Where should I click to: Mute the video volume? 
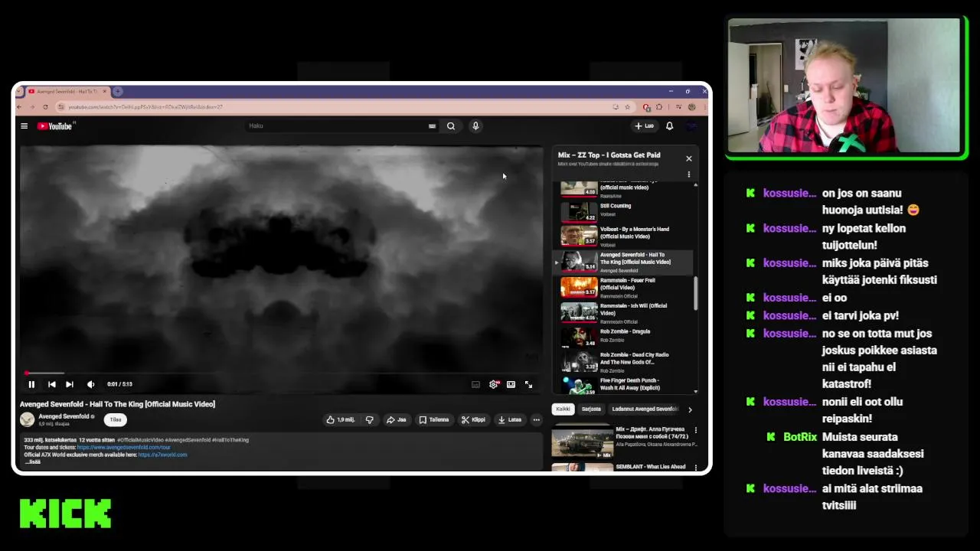pyautogui.click(x=90, y=384)
